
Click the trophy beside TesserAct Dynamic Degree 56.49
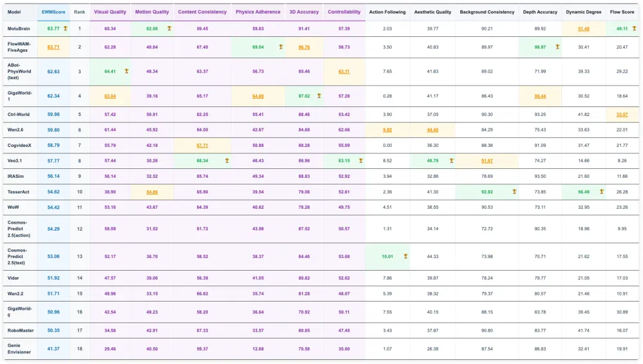click(601, 192)
